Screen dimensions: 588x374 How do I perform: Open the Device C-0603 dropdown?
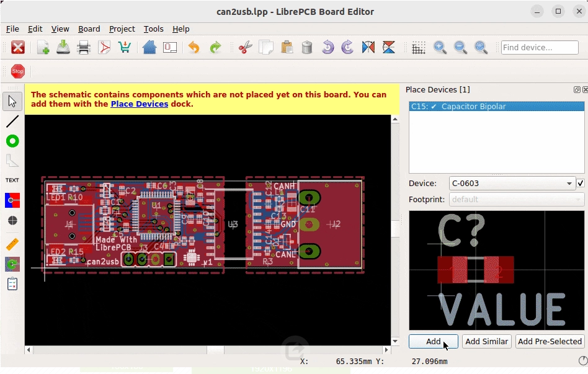pos(512,184)
